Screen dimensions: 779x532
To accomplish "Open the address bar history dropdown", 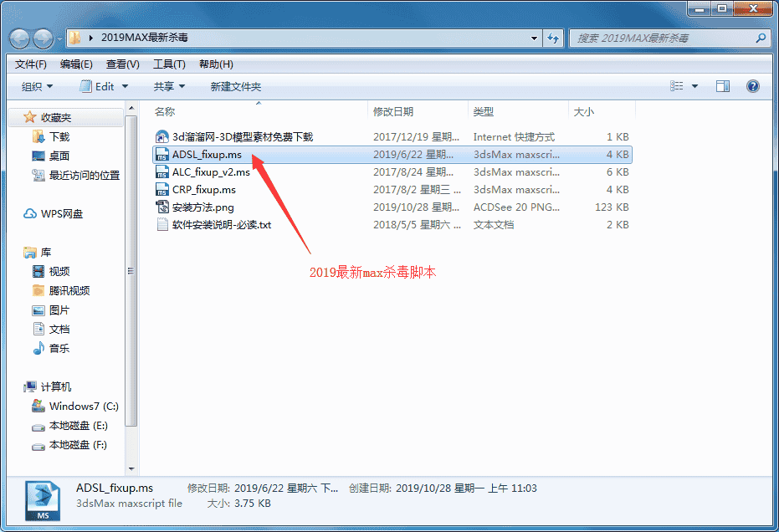I will coord(536,38).
